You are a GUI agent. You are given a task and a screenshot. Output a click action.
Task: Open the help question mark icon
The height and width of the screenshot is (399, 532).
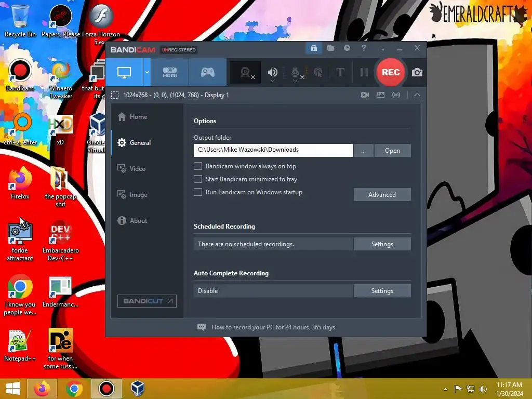[x=364, y=48]
